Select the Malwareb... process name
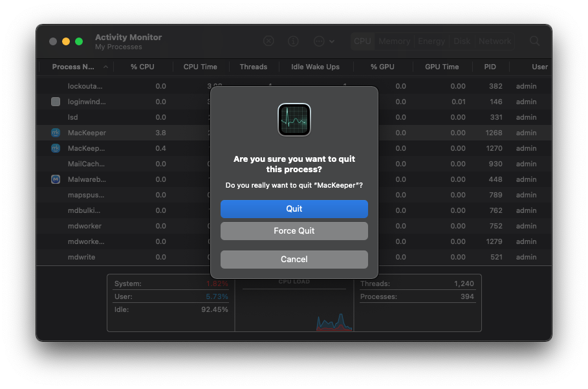The height and width of the screenshot is (389, 588). point(87,179)
